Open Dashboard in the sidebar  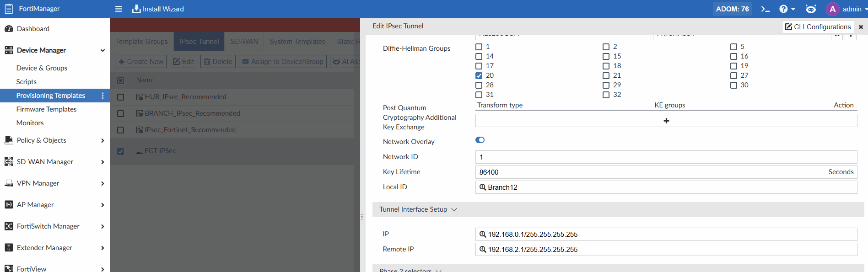33,29
